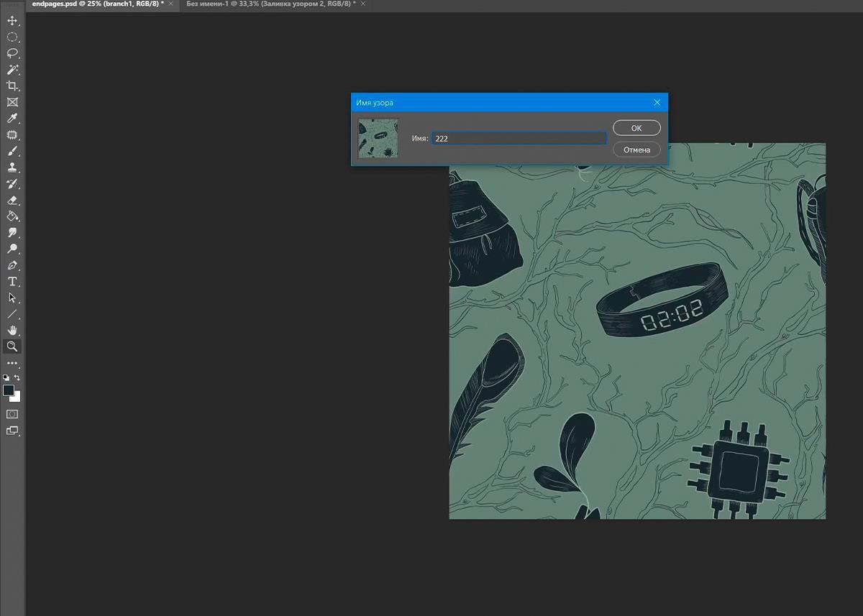Swap foreground and background colors
This screenshot has width=863, height=616.
pyautogui.click(x=17, y=377)
